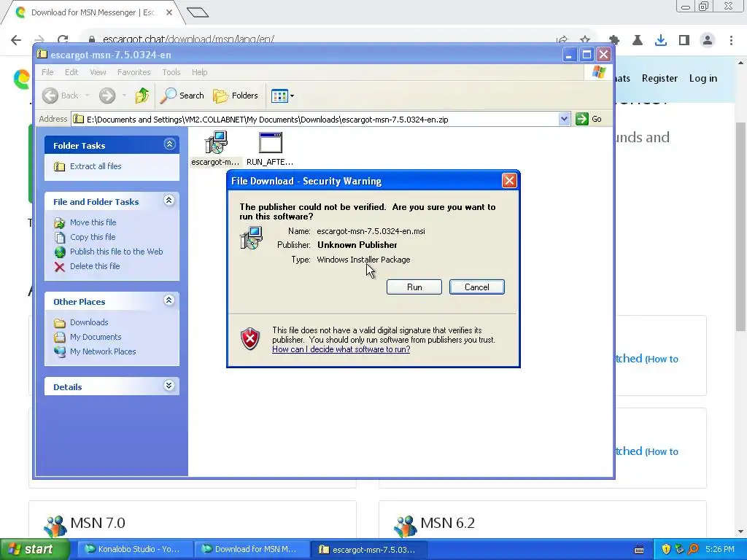Close the Download for MSN Messenger tab
Image resolution: width=747 pixels, height=560 pixels.
click(x=169, y=12)
